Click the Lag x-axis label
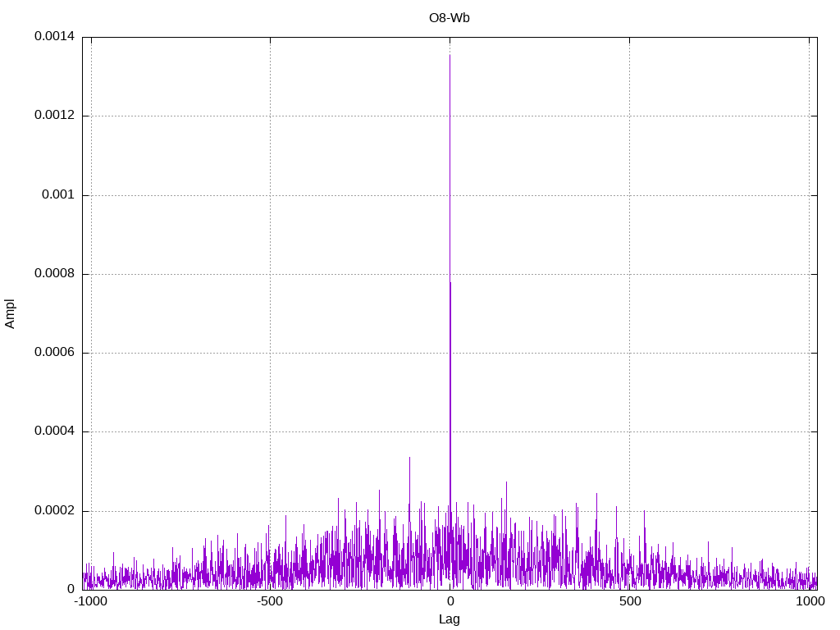Viewport: 840px width, 630px height. tap(450, 619)
